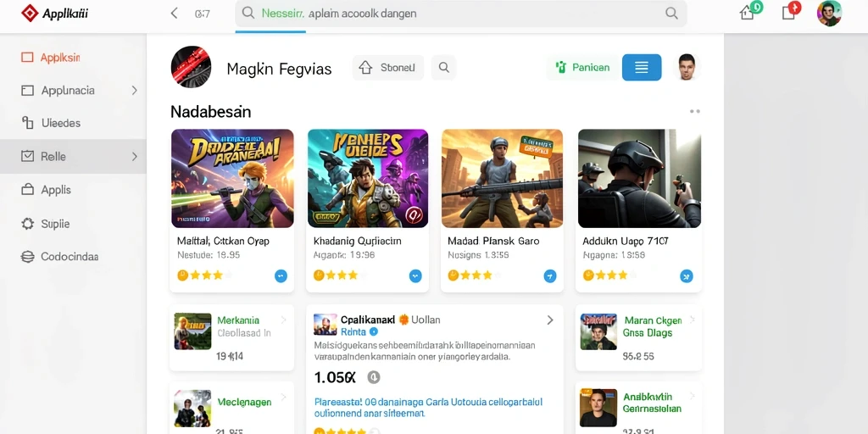Click blue round button on Addukn Uapo card
Screen dimensions: 868x434
[687, 275]
